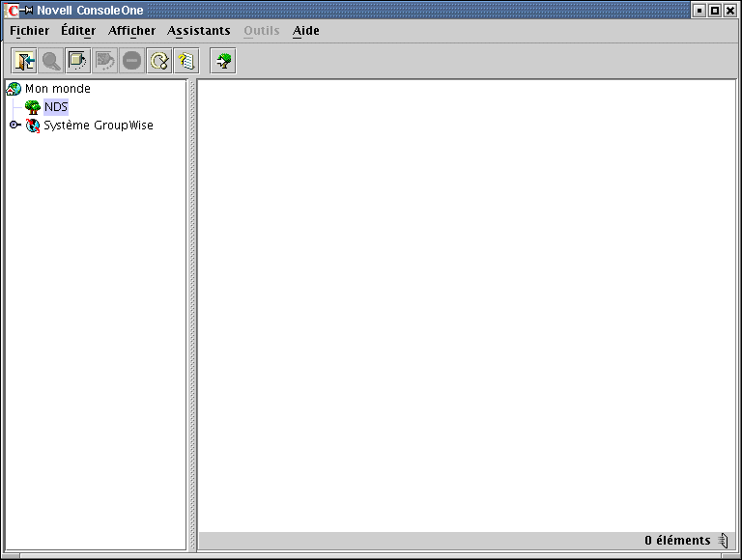The width and height of the screenshot is (742, 560).
Task: Click the NDS tree icon in sidebar
Action: click(32, 107)
